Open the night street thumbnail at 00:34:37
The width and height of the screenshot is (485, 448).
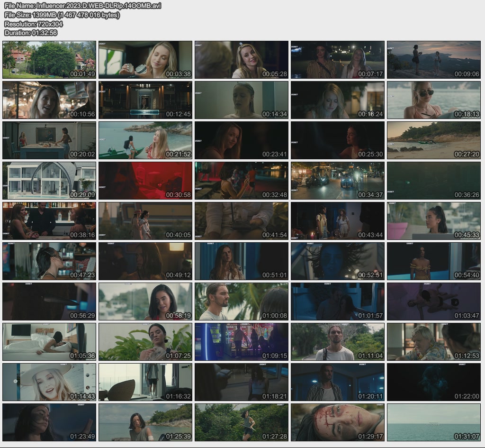(x=337, y=181)
